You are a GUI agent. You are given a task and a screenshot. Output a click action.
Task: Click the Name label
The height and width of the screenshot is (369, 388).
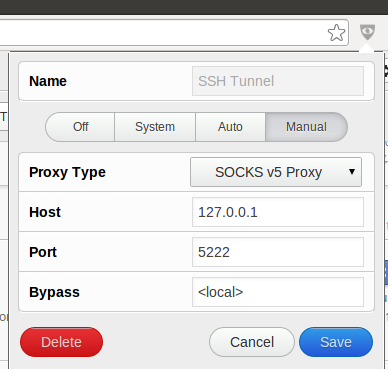(x=48, y=81)
